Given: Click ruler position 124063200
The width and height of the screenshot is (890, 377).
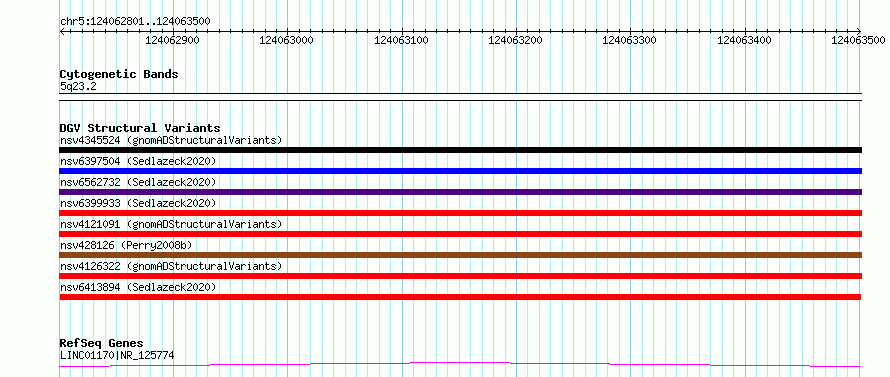Looking at the screenshot, I should (x=515, y=40).
